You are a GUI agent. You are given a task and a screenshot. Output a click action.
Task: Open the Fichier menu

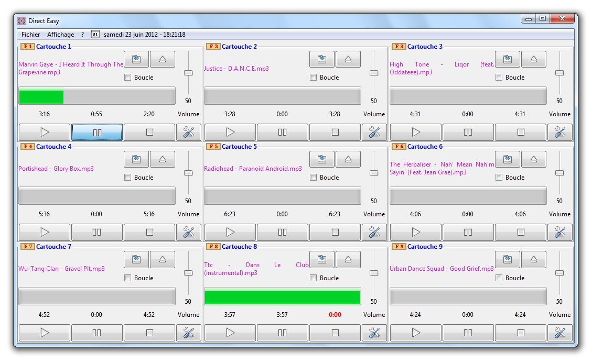[30, 34]
